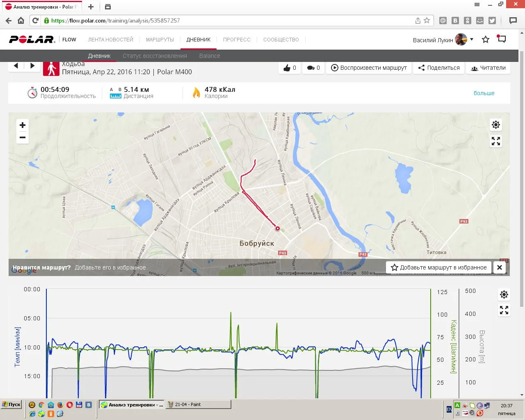Screen dimensions: 525x420
Task: Open the Mail.ru @ browser extension
Action: pyautogui.click(x=443, y=21)
